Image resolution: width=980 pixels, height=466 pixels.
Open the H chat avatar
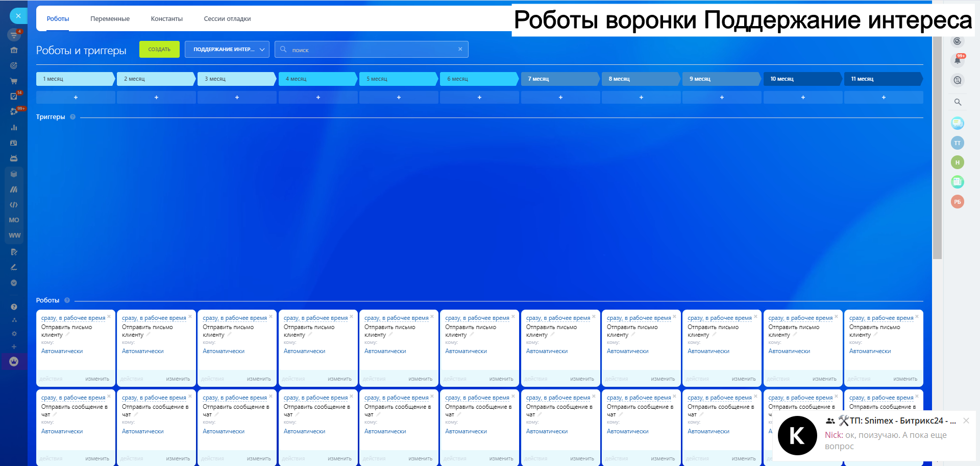coord(958,162)
